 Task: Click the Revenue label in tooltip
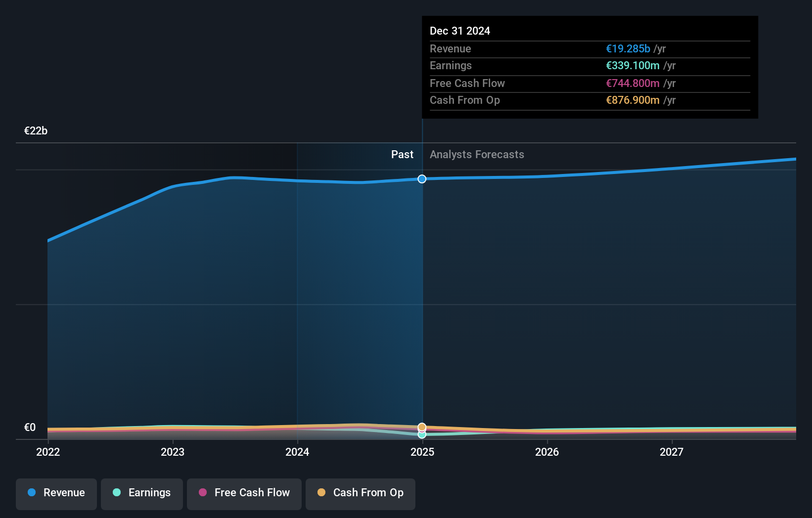click(x=450, y=48)
